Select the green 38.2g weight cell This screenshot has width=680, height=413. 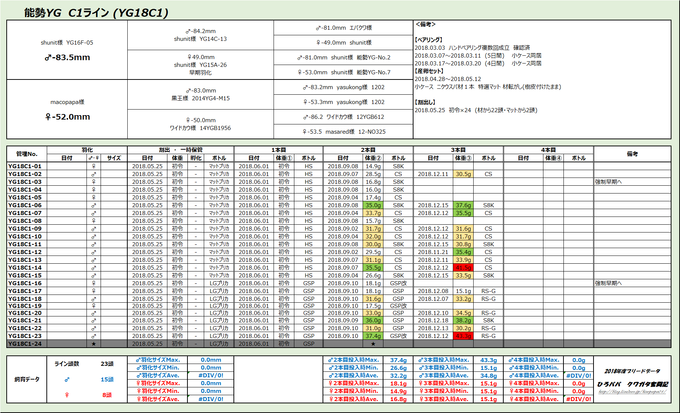click(x=463, y=320)
